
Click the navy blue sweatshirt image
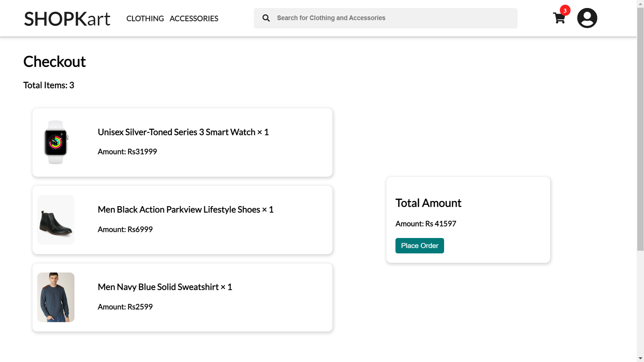(56, 297)
